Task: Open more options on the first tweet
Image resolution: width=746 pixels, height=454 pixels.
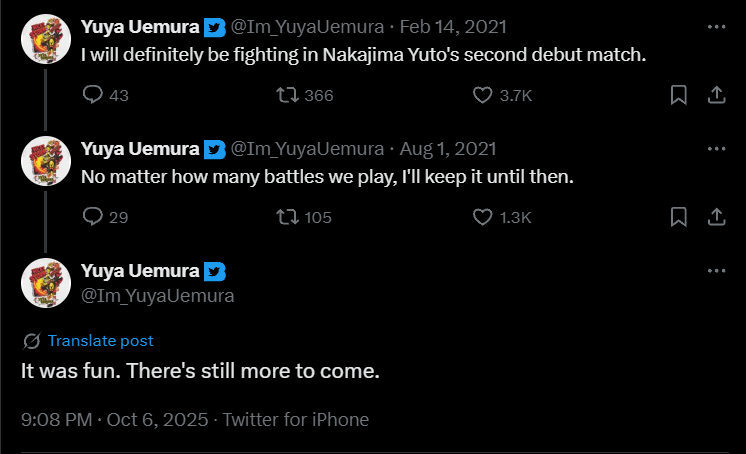Action: (x=716, y=28)
